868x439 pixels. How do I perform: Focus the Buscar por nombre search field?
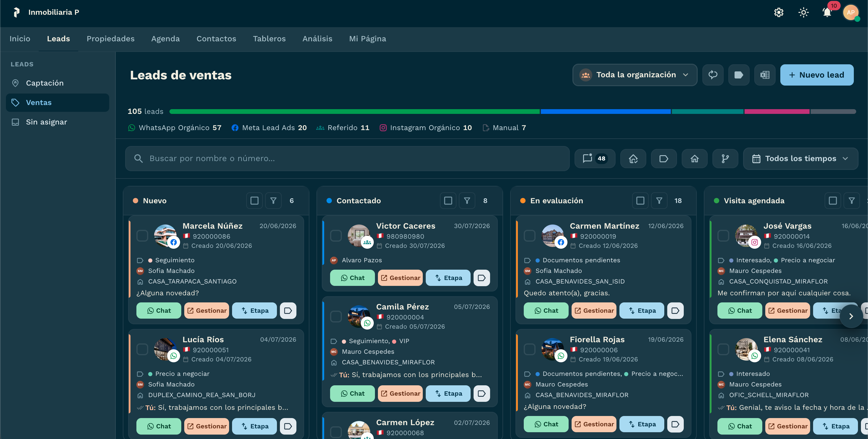click(347, 158)
